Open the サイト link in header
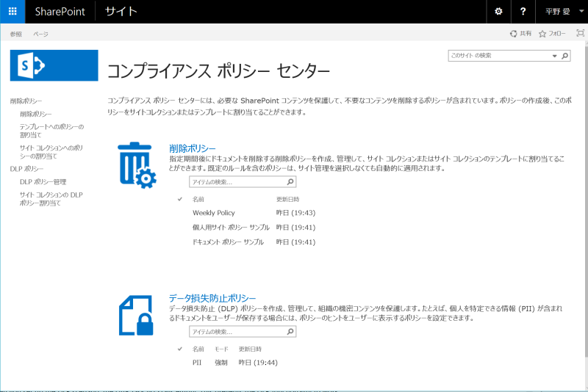The width and height of the screenshot is (588, 392). pos(121,11)
